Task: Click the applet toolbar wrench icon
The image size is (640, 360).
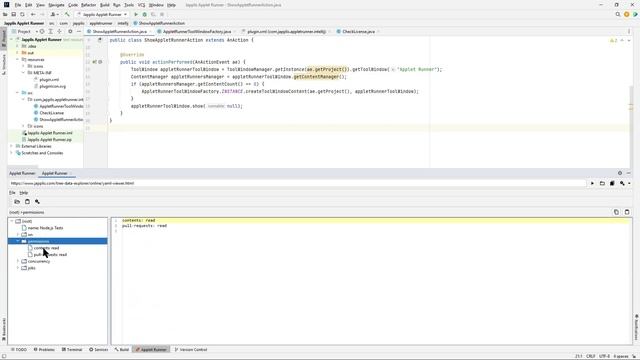Action: click(37, 201)
